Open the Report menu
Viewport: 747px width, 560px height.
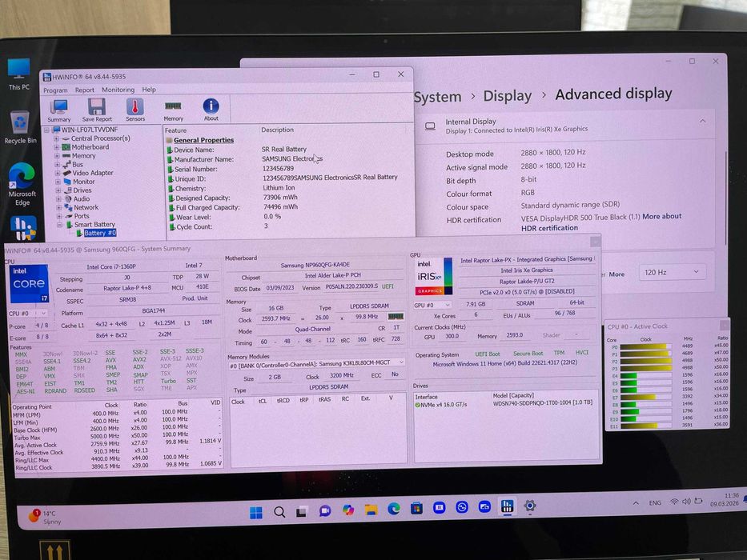84,90
